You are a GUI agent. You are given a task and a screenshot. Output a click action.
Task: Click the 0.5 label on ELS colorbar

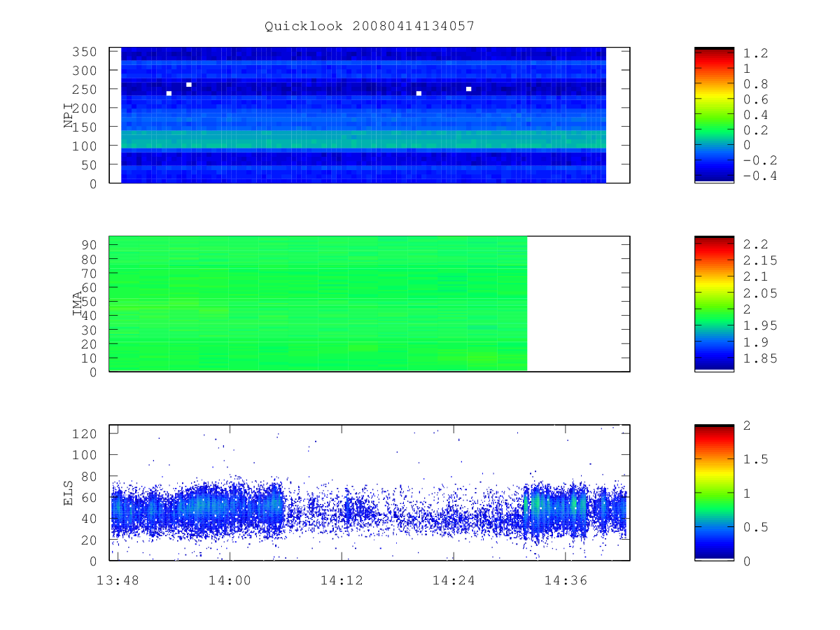[756, 527]
